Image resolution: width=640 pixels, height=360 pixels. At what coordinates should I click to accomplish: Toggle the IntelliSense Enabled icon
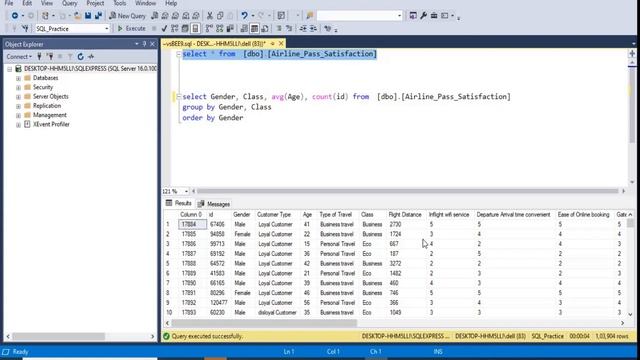(196, 29)
